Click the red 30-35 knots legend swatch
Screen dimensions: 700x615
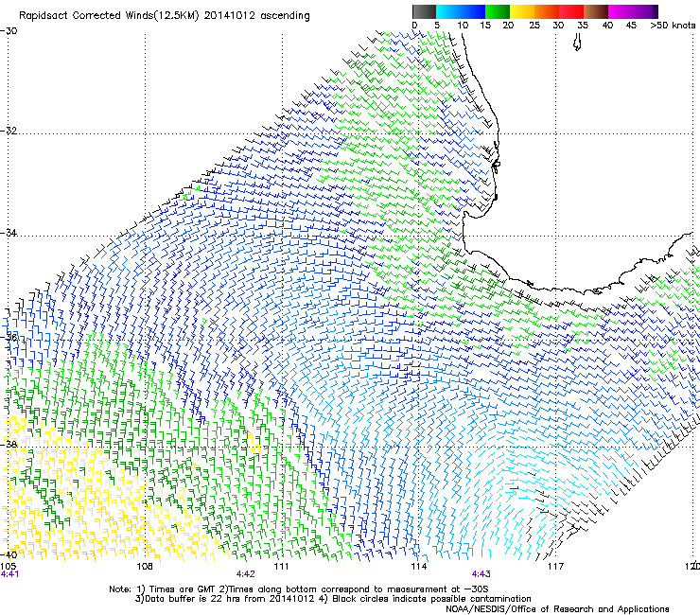point(571,11)
